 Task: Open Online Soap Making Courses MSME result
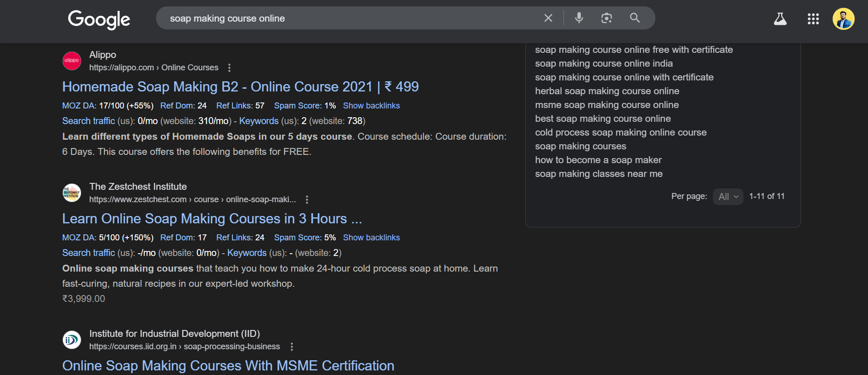pyautogui.click(x=228, y=366)
